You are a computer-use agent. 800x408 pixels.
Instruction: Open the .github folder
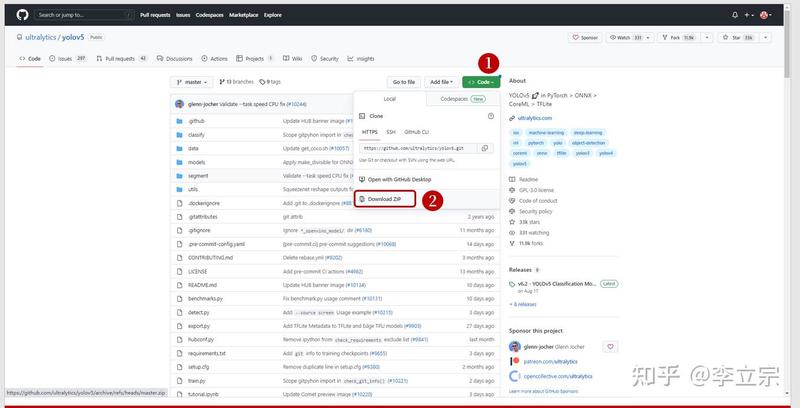(196, 121)
